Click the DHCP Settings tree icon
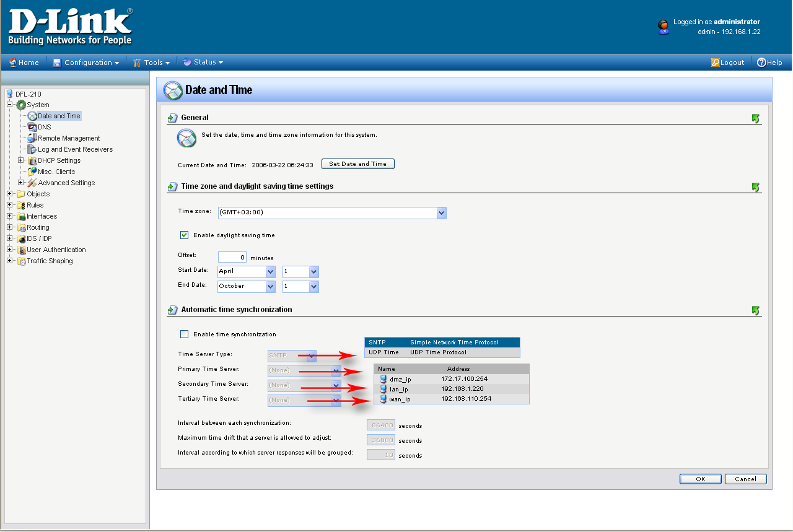 (32, 160)
